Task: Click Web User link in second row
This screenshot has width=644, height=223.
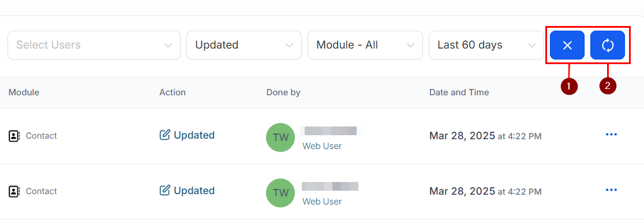Action: point(322,202)
